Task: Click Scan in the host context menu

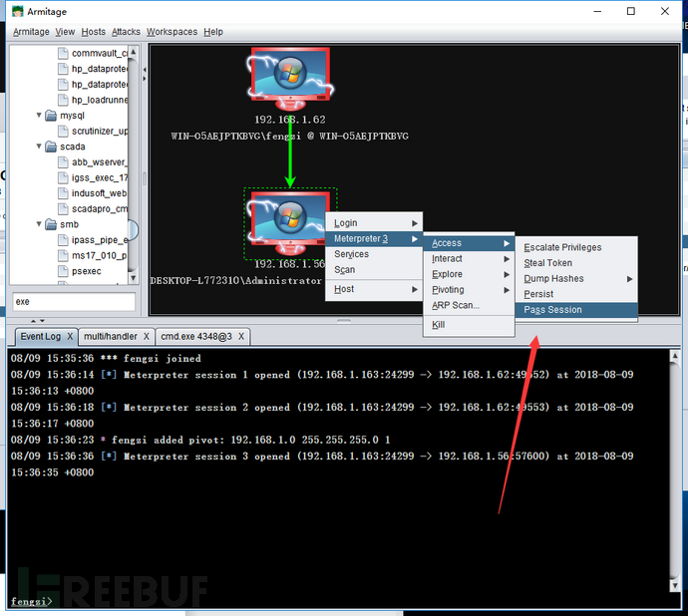Action: coord(374,270)
